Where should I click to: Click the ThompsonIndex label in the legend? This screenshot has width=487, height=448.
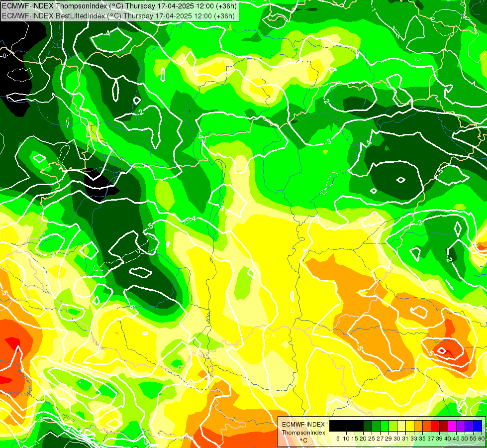303,433
